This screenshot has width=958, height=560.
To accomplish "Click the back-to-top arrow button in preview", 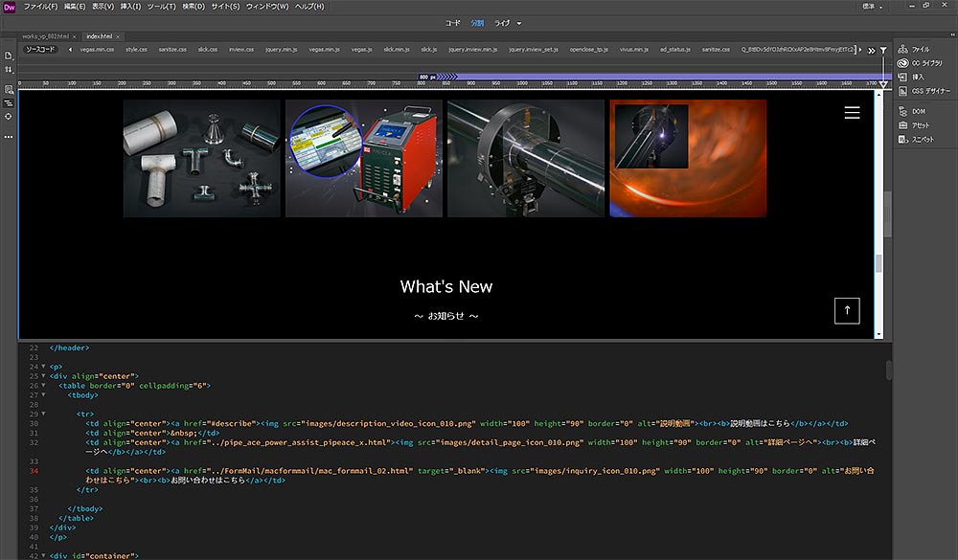I will (847, 311).
